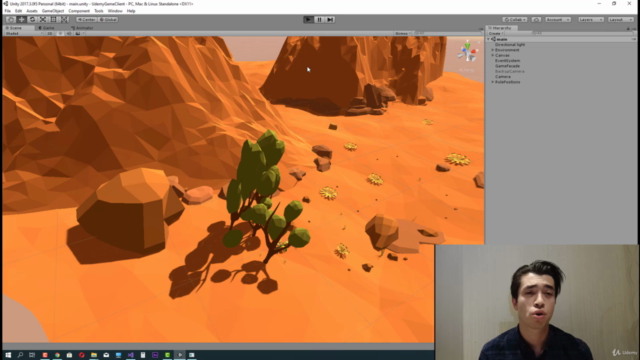
Task: Open the Account dropdown
Action: (558, 20)
